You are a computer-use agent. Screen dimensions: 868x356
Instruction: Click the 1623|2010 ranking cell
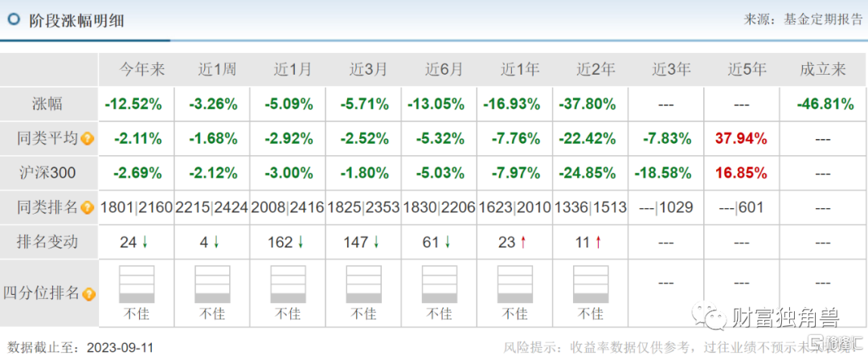[x=515, y=208]
